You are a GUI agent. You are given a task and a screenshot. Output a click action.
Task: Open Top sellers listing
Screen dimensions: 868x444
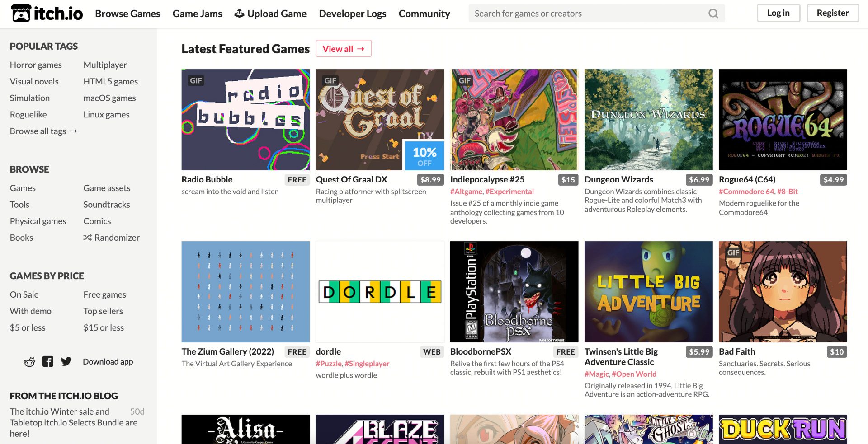(x=103, y=311)
